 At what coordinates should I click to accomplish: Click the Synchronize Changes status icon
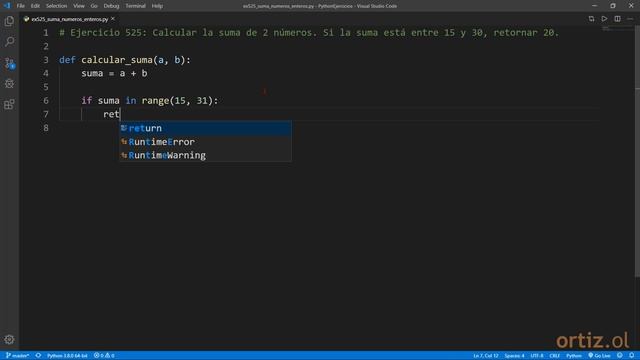click(38, 356)
